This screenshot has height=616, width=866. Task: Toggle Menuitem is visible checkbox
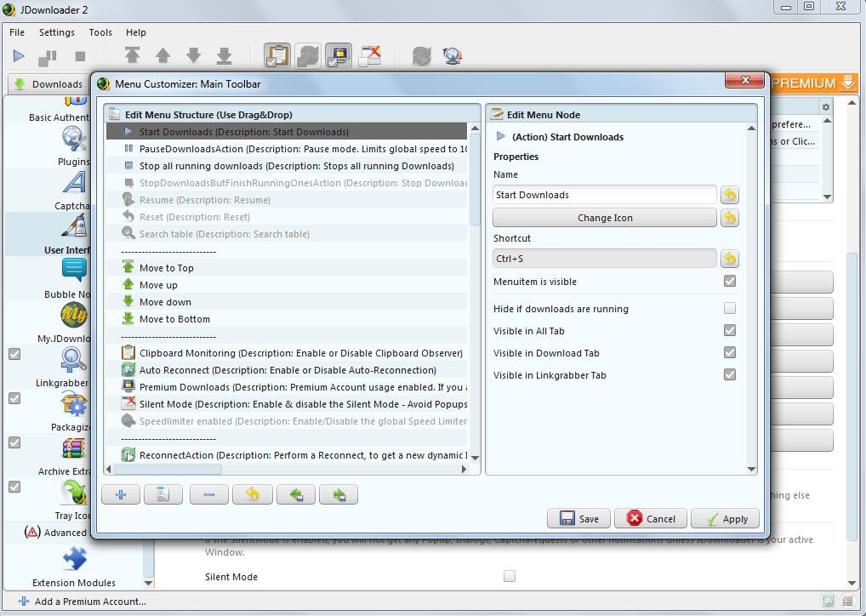pyautogui.click(x=730, y=282)
